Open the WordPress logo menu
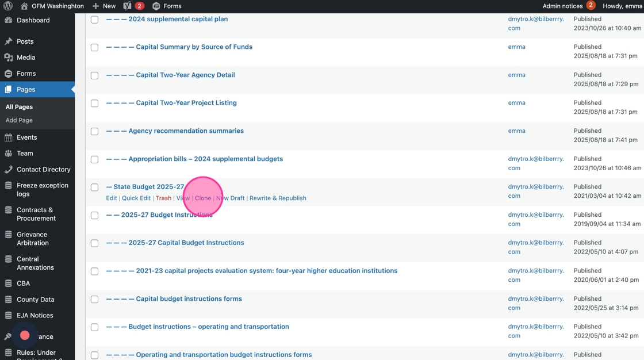644x360 pixels. pyautogui.click(x=8, y=6)
